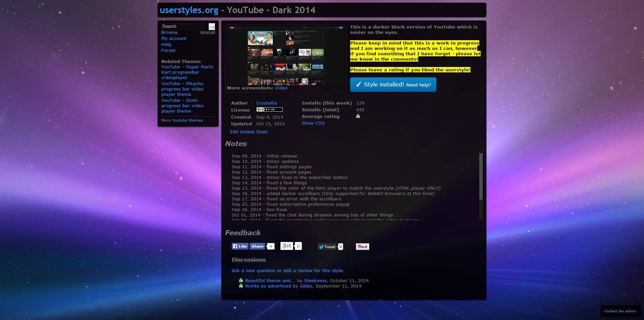Open the Advanced search link

(x=207, y=32)
